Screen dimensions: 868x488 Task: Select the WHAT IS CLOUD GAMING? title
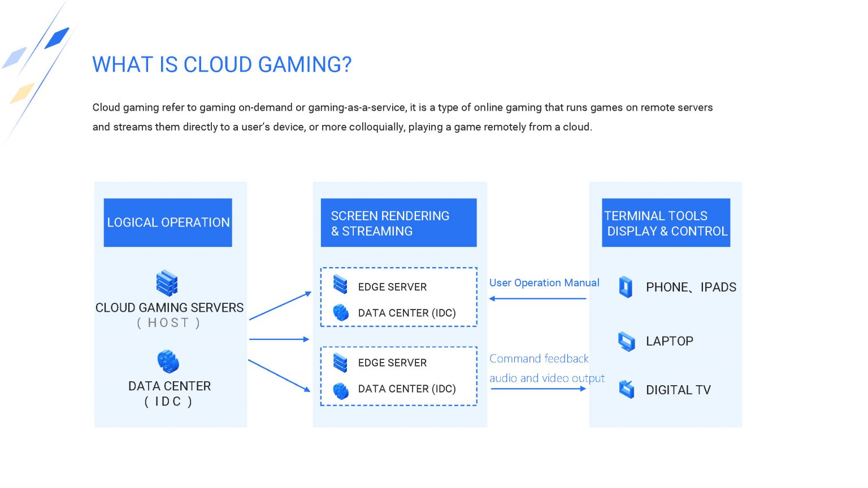coord(222,64)
